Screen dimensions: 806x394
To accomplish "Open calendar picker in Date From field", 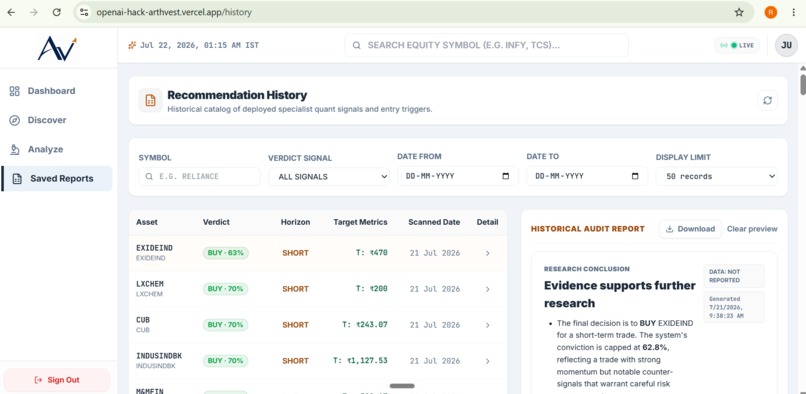I will point(506,176).
